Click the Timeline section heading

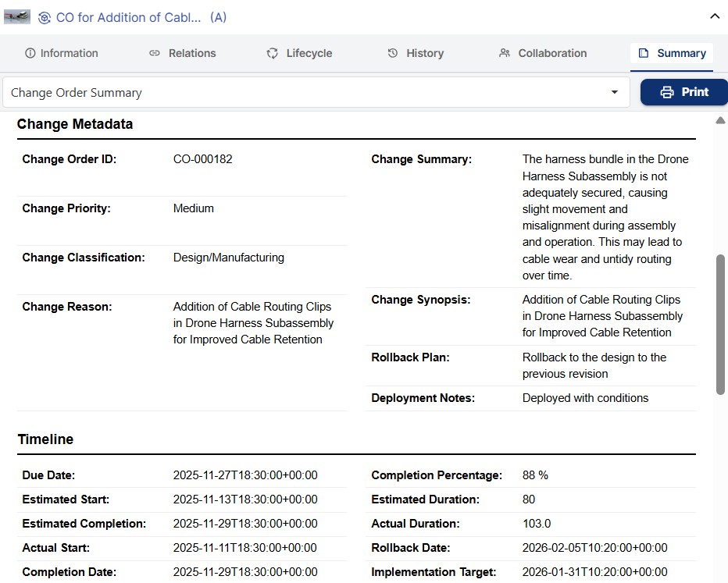[x=45, y=439]
